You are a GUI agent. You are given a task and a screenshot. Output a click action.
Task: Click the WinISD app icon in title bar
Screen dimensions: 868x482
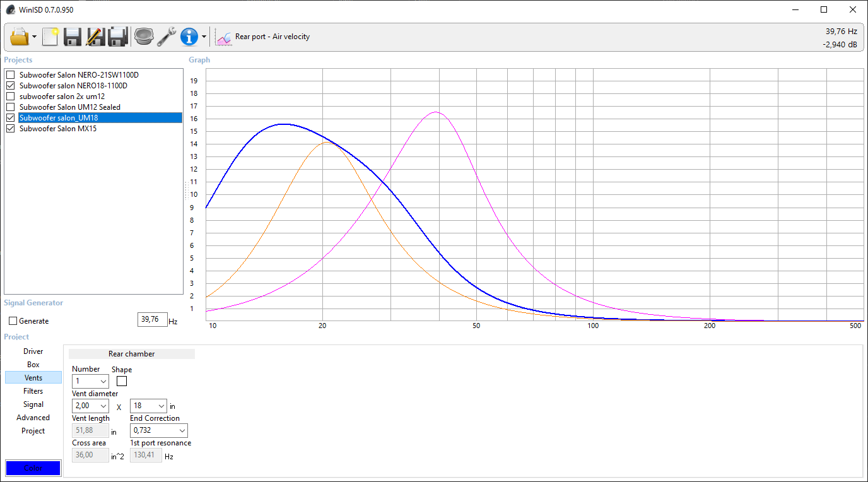(x=10, y=9)
